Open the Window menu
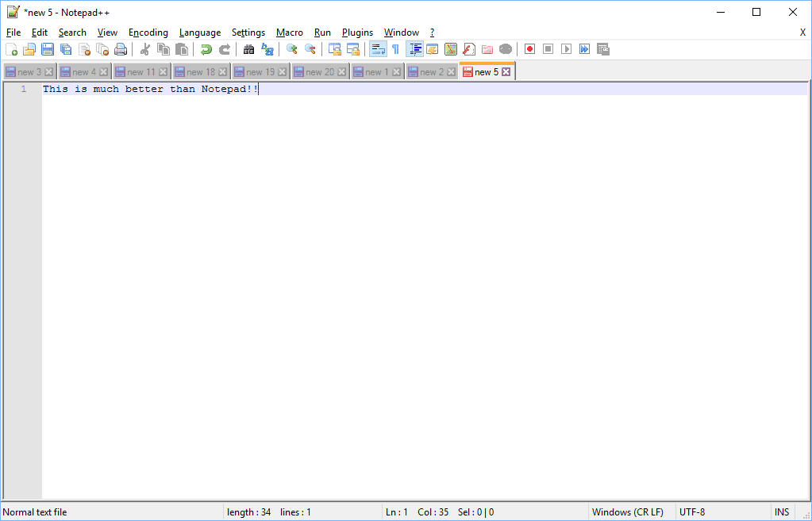 coord(402,33)
